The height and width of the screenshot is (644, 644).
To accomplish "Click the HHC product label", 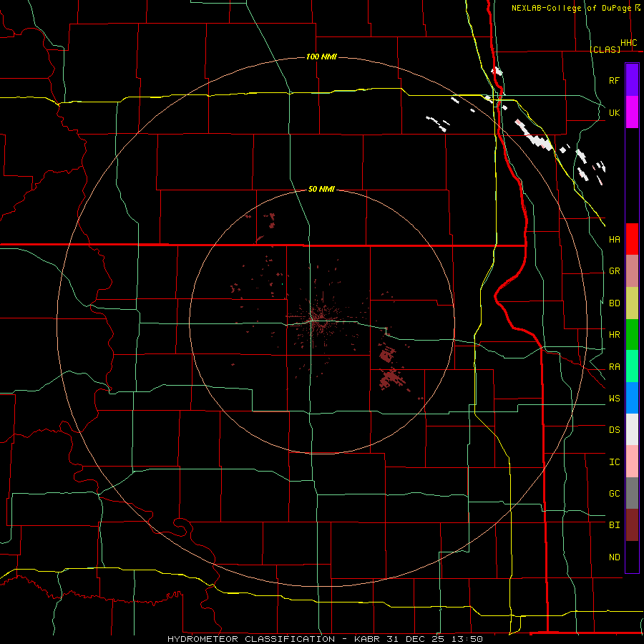I will coord(628,43).
